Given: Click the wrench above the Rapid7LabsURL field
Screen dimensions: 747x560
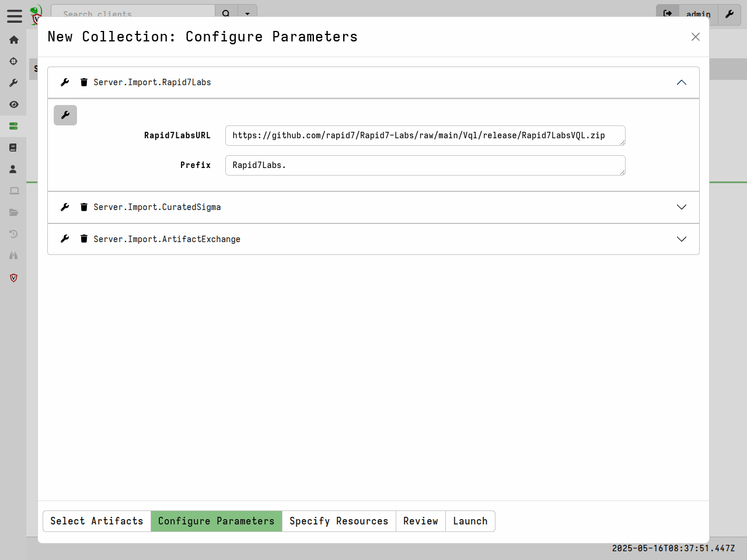Looking at the screenshot, I should point(65,115).
